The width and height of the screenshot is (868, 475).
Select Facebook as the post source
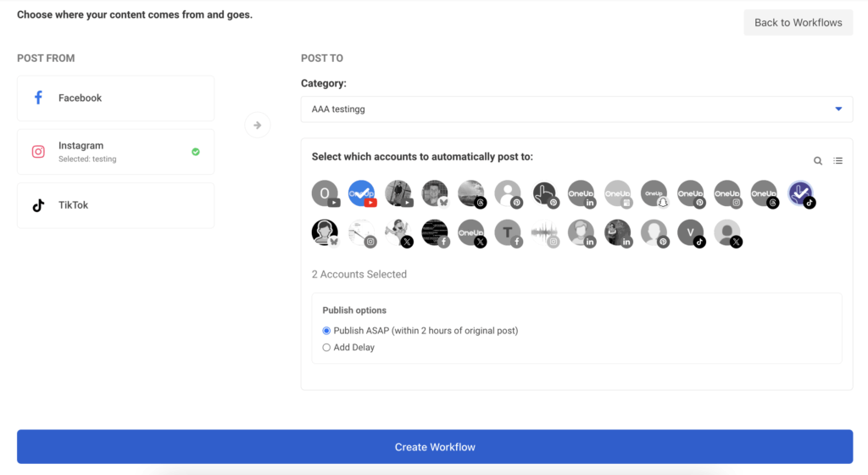[115, 98]
